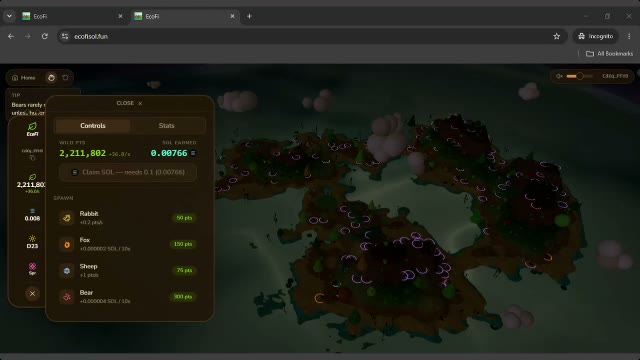Click the pink flower season icon
Viewport: 640px width, 360px height.
[x=32, y=266]
